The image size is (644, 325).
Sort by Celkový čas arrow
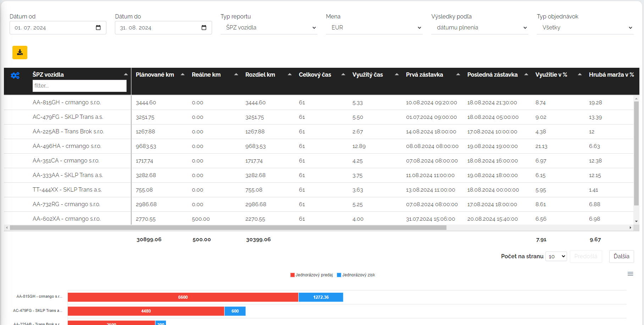tap(343, 75)
